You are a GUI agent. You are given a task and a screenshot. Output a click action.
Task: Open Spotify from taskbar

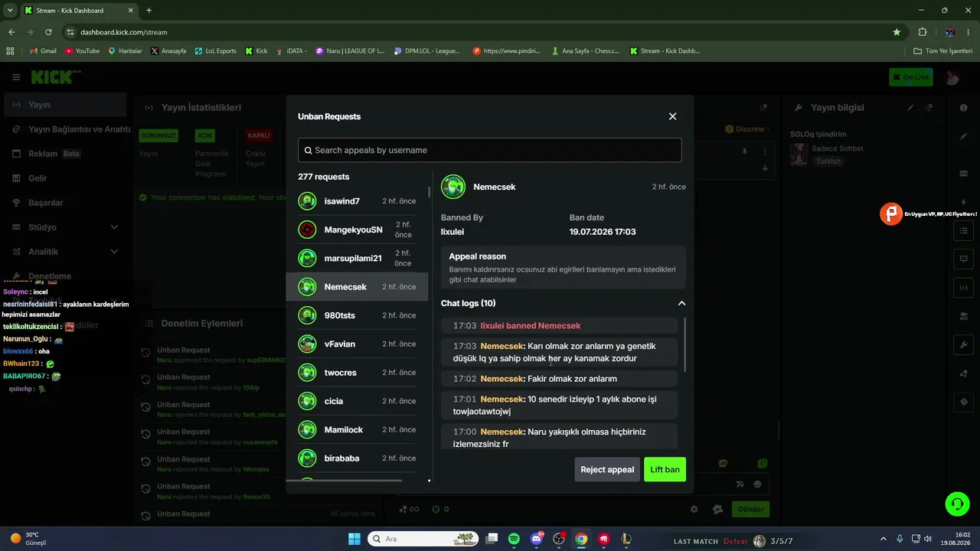pos(514,540)
